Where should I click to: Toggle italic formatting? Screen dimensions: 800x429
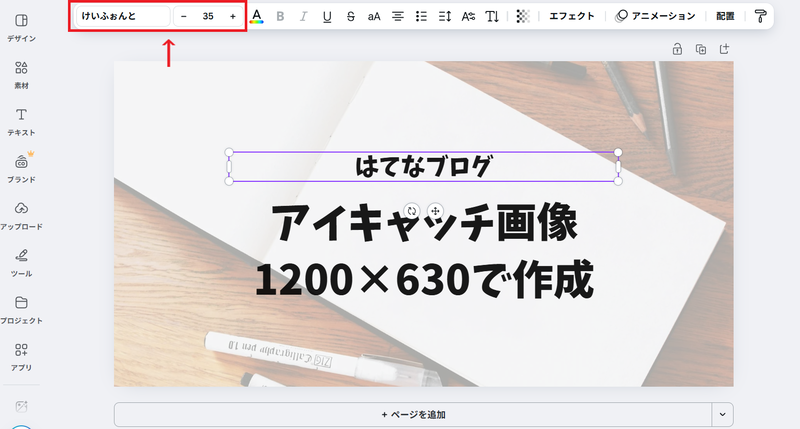pyautogui.click(x=304, y=16)
